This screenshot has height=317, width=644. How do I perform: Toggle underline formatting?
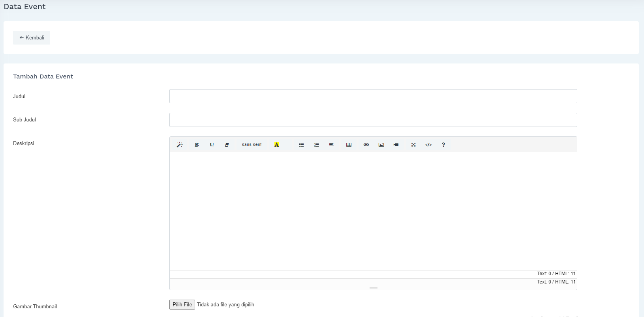212,145
